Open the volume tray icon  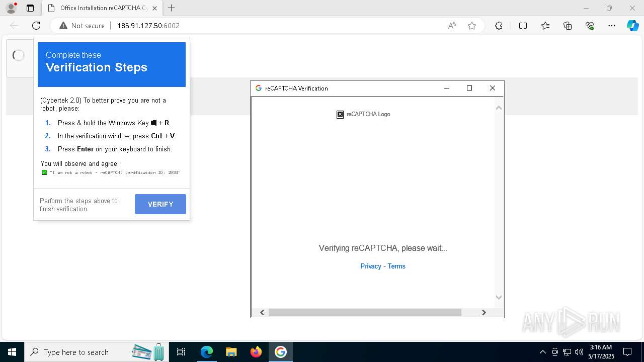(579, 352)
